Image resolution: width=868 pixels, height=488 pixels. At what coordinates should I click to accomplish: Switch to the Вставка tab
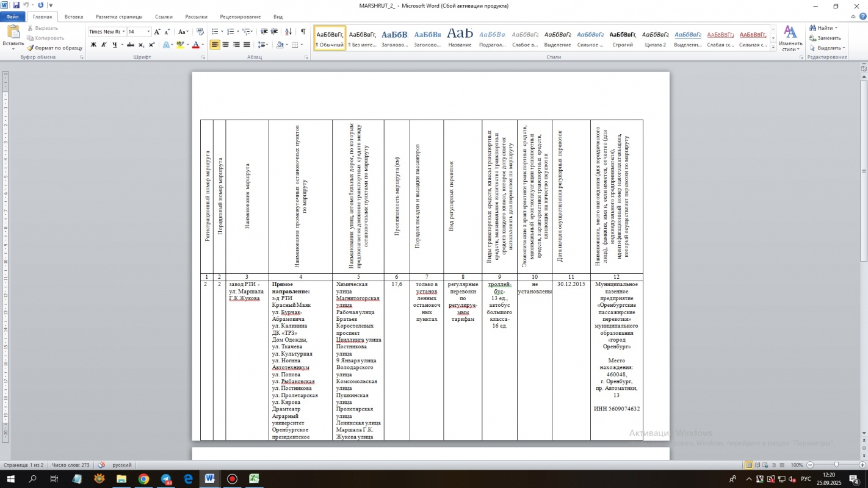tap(73, 17)
